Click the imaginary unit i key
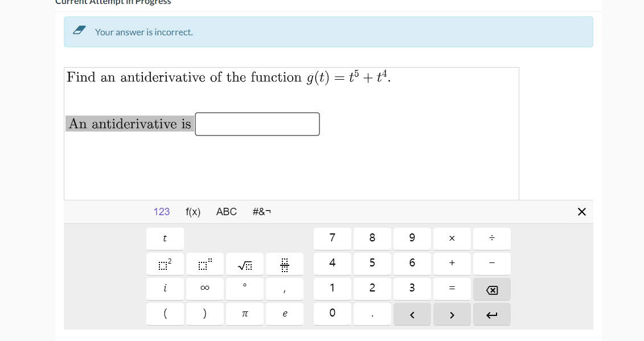 165,289
